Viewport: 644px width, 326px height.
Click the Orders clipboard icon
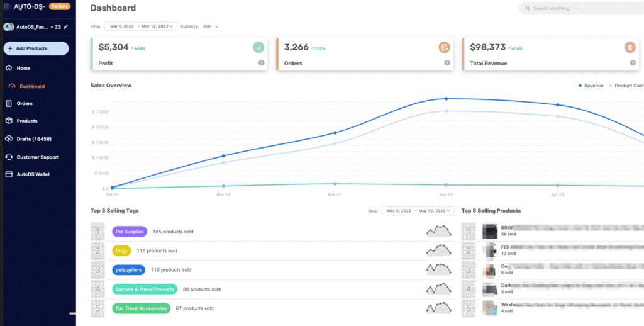coord(444,47)
